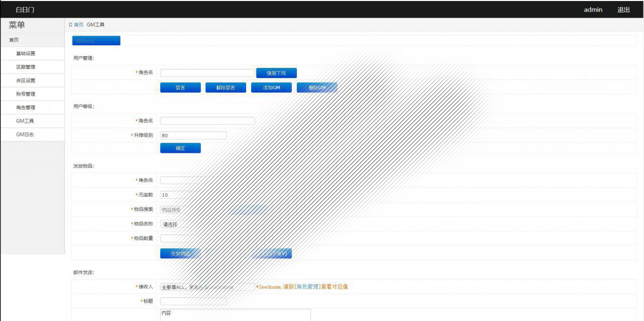Focus the 物品搜索 input field
The image size is (644, 321).
193,209
